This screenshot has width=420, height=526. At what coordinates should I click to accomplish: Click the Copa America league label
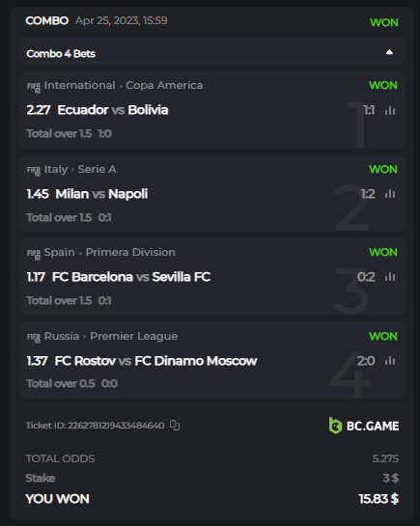click(164, 85)
